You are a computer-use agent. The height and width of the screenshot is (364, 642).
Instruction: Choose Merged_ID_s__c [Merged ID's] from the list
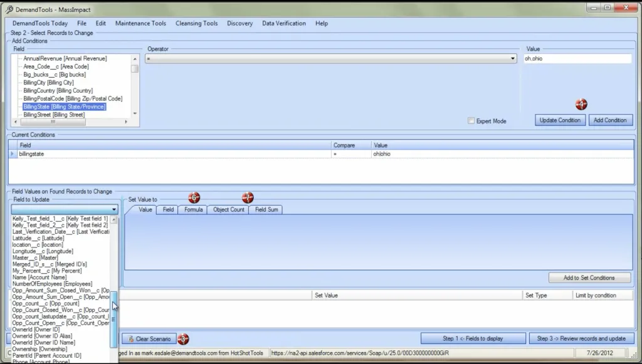click(50, 264)
